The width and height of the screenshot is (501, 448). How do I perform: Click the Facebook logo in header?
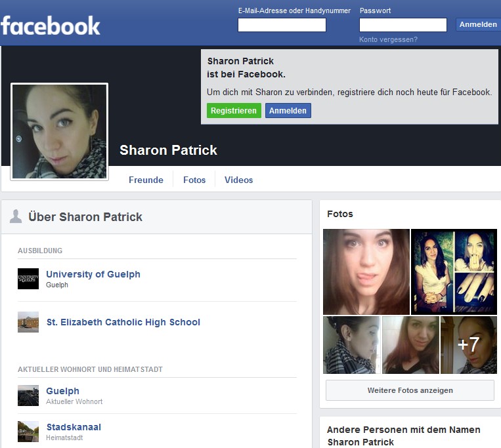(51, 26)
